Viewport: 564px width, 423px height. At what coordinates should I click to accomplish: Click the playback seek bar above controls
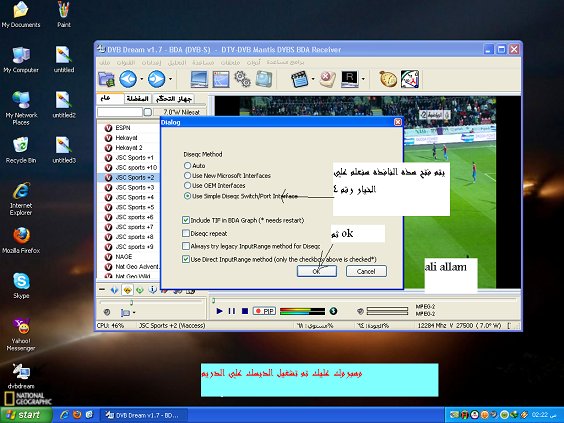pos(364,300)
